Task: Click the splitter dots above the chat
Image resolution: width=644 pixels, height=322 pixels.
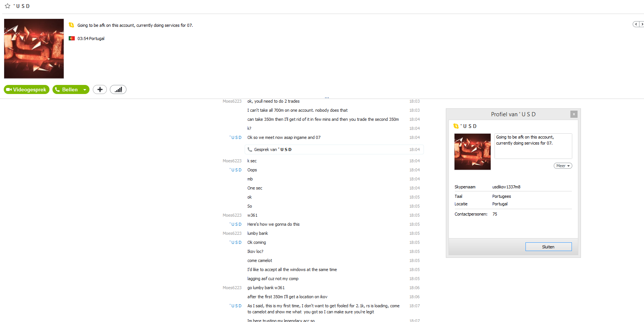Action: [x=327, y=98]
